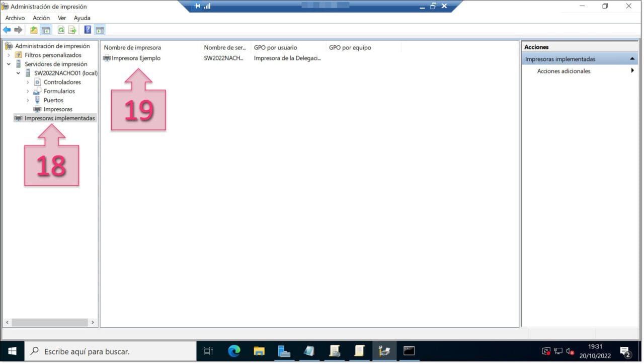This screenshot has height=364, width=644.
Task: Open Microsoft Edge from the taskbar
Action: [234, 351]
